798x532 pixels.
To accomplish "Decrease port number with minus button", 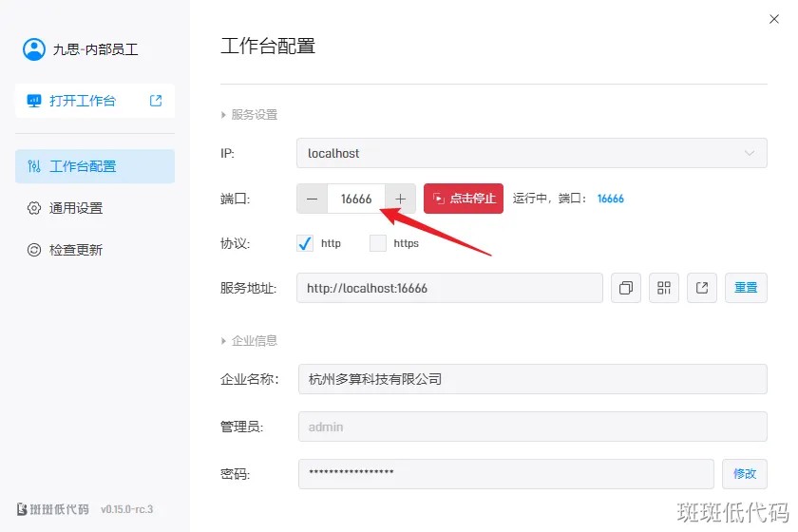I will pyautogui.click(x=313, y=199).
